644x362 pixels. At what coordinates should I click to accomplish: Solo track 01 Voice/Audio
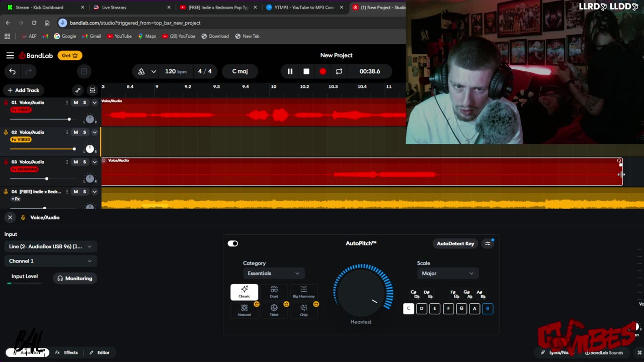tap(85, 103)
